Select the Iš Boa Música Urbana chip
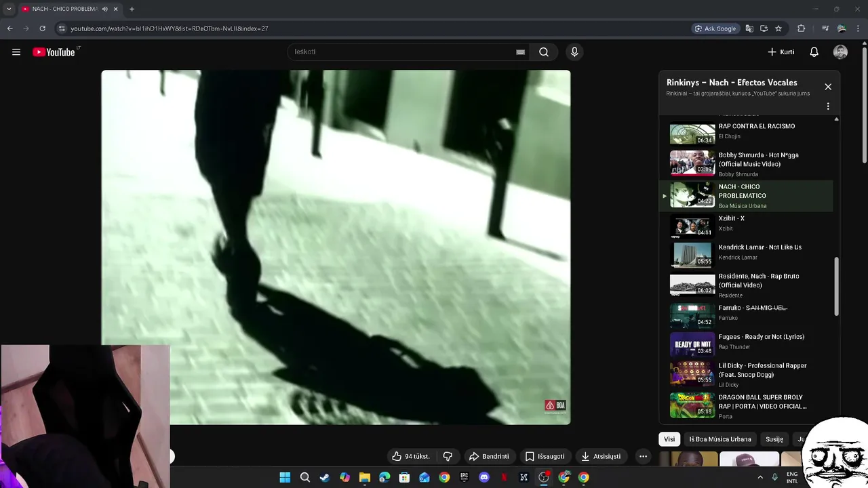The width and height of the screenshot is (868, 488). (x=720, y=439)
